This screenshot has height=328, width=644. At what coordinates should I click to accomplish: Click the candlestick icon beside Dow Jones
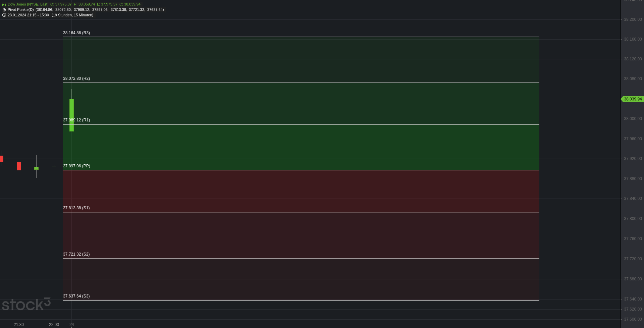[4, 4]
